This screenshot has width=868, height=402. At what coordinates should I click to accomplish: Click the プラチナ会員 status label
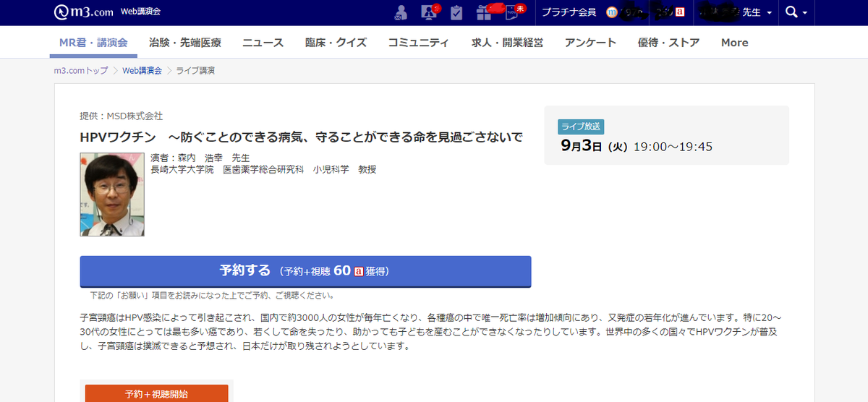[x=569, y=12]
